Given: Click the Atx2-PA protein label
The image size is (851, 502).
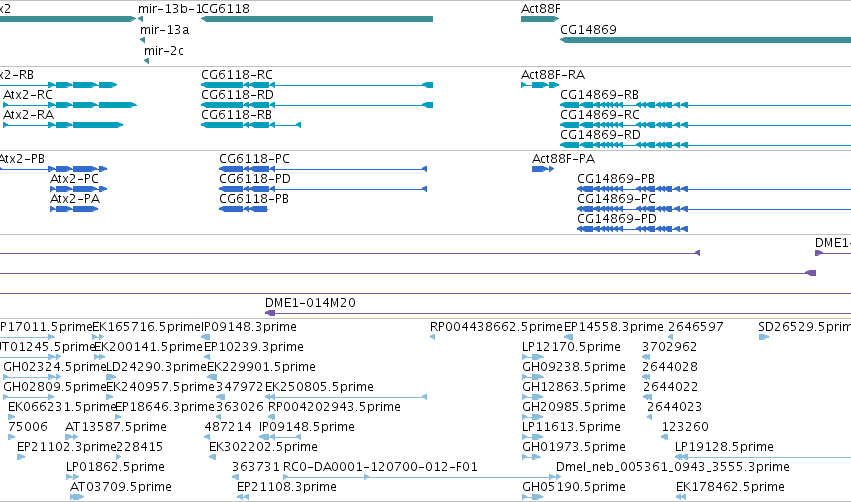Looking at the screenshot, I should 75,199.
